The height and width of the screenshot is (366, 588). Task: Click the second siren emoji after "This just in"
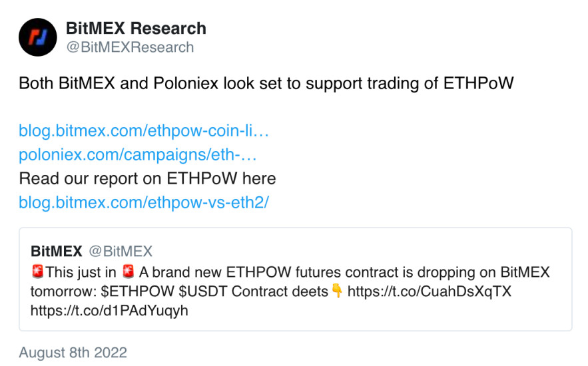pos(129,273)
